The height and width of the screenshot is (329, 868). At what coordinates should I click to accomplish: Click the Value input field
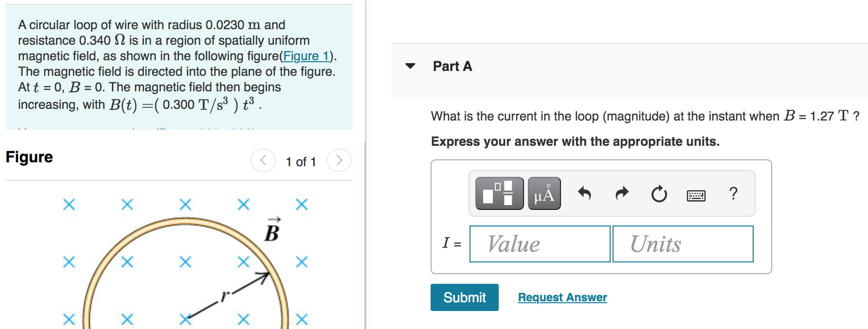pyautogui.click(x=539, y=244)
